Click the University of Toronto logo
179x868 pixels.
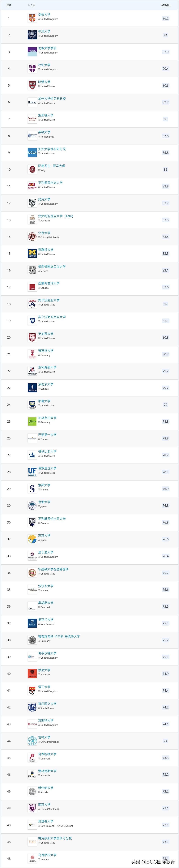[x=32, y=388]
